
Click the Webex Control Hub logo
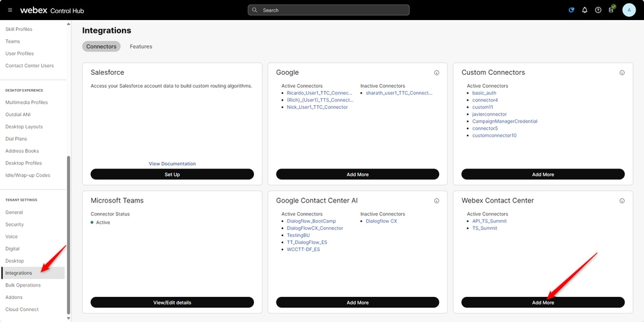(x=52, y=10)
